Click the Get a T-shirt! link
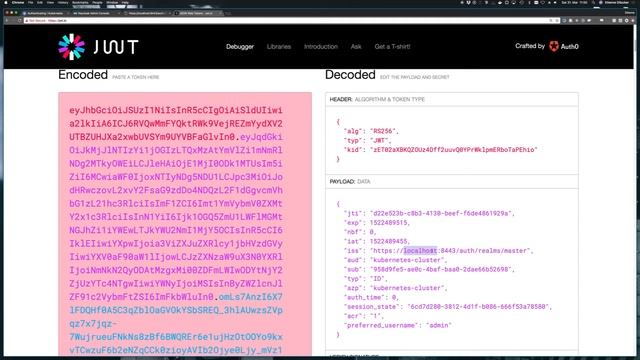The image size is (640, 360). pyautogui.click(x=392, y=47)
